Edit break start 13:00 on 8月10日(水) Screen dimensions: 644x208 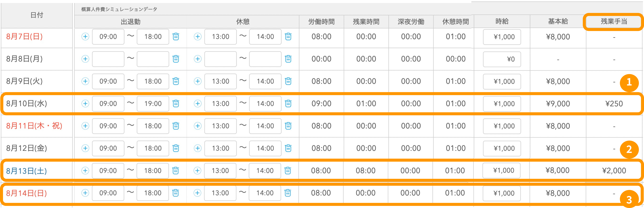point(220,104)
